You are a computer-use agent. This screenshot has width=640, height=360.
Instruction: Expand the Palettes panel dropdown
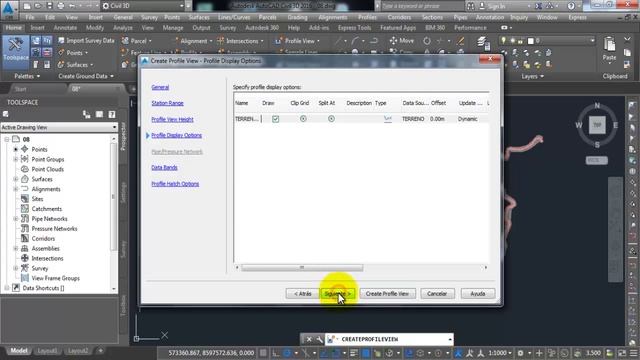27,76
